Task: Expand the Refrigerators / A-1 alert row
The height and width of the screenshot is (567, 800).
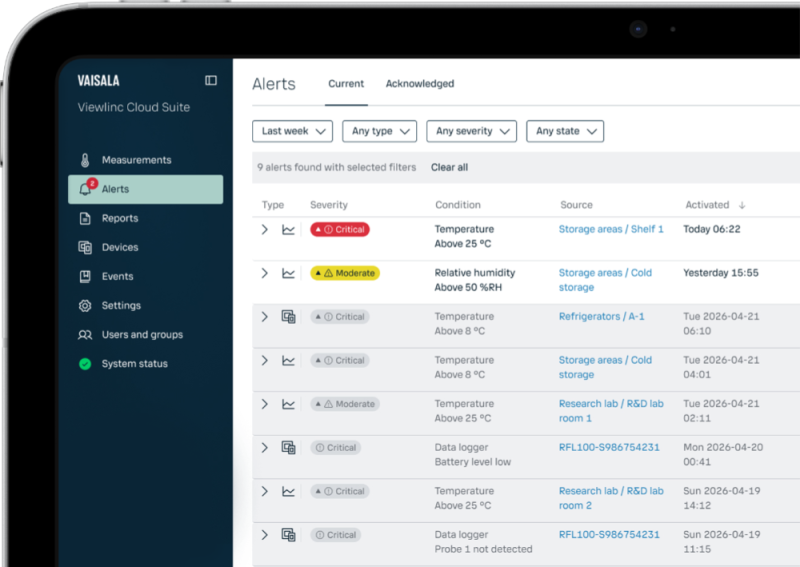Action: [x=264, y=317]
